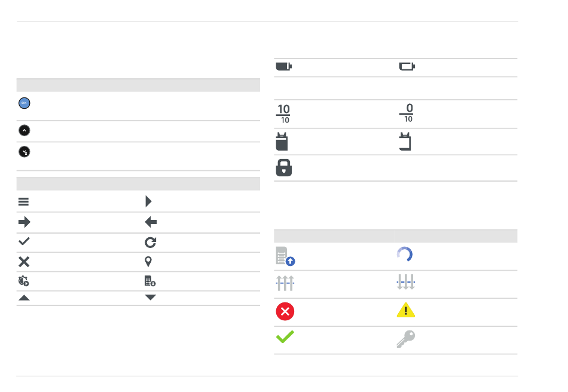
Task: Click the dark X cancel icon
Action: point(24,262)
